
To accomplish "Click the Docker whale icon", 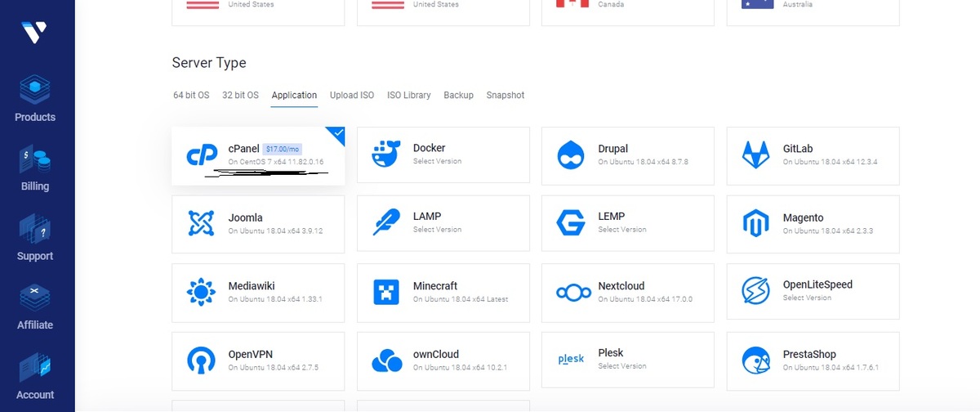I will tap(385, 154).
